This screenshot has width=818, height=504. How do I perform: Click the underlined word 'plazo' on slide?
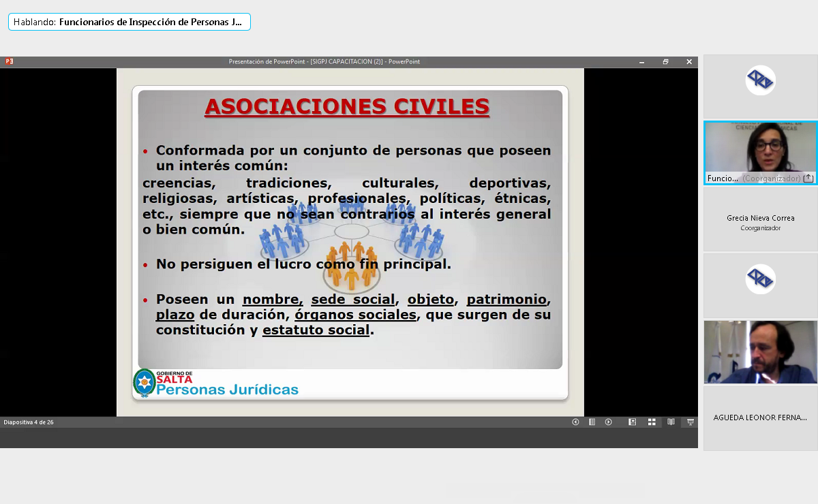175,315
